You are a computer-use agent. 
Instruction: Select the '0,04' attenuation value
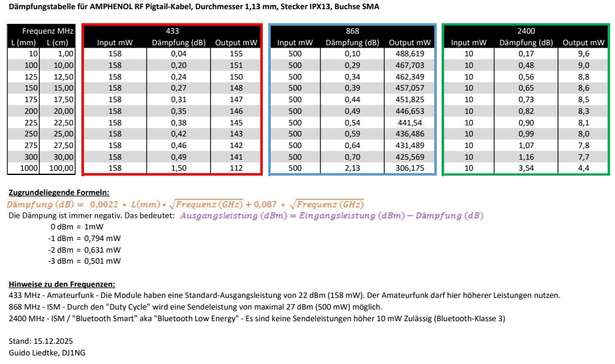pos(179,54)
